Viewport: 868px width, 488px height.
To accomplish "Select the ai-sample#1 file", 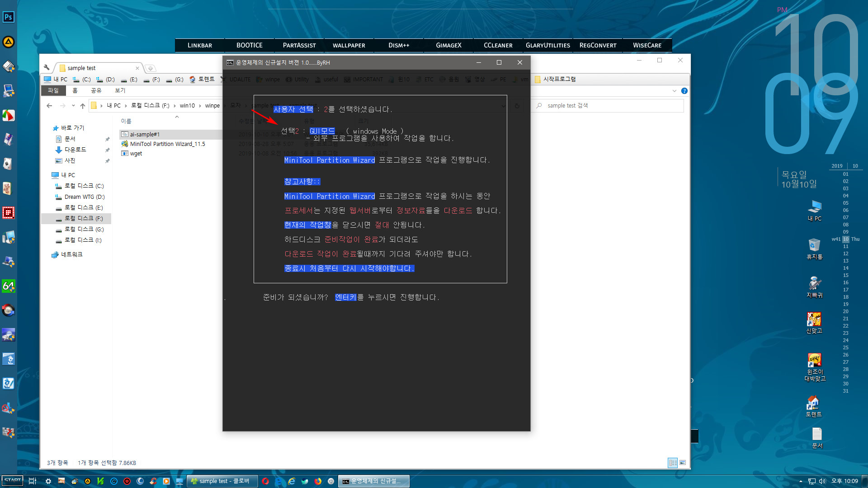I will click(145, 135).
